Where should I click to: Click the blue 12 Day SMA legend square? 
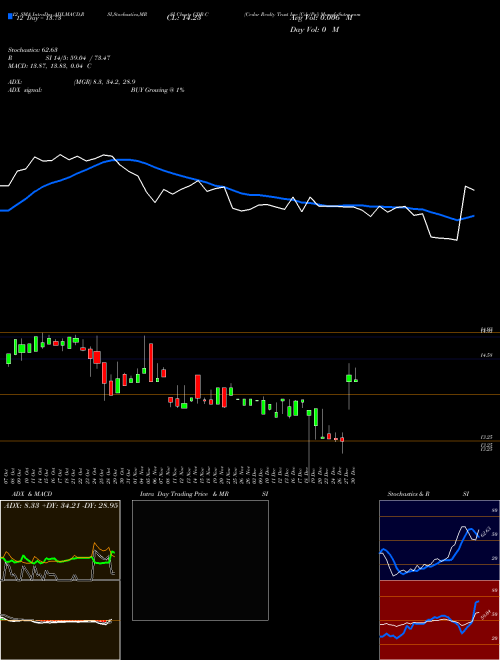(x=10, y=17)
